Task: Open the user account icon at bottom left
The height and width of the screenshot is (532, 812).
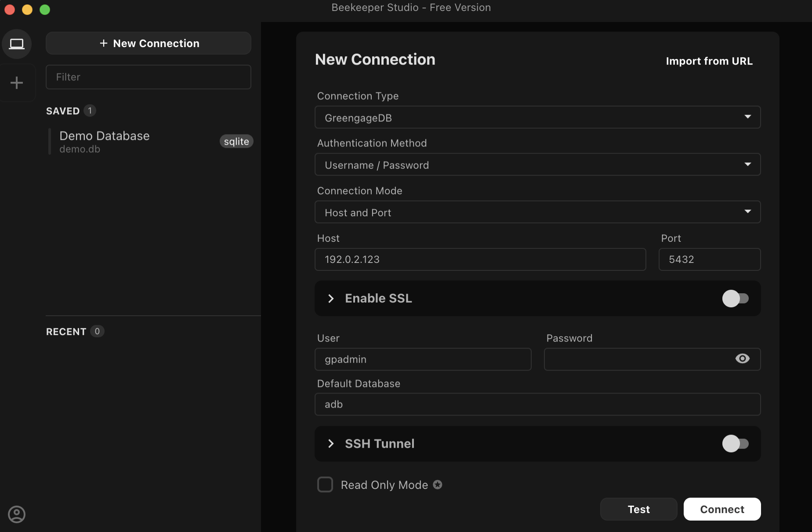Action: click(x=17, y=514)
